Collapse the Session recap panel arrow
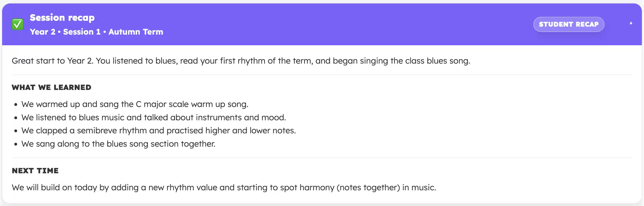Screen dimensions: 644x206 click(631, 23)
